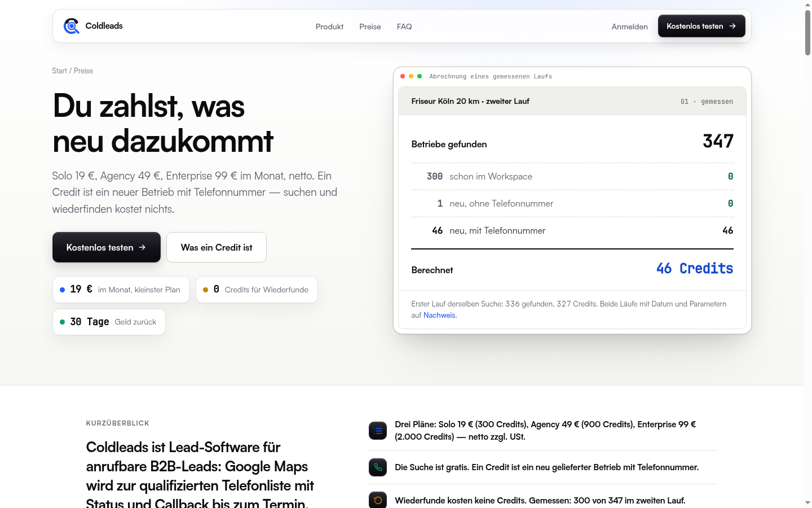This screenshot has width=812, height=508.
Task: Click header Kostenlos testen button
Action: click(x=701, y=26)
